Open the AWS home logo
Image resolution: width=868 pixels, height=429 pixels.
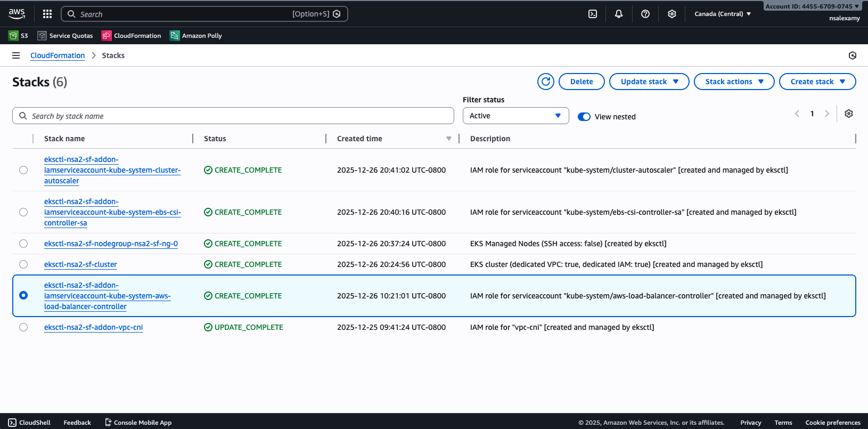point(17,14)
